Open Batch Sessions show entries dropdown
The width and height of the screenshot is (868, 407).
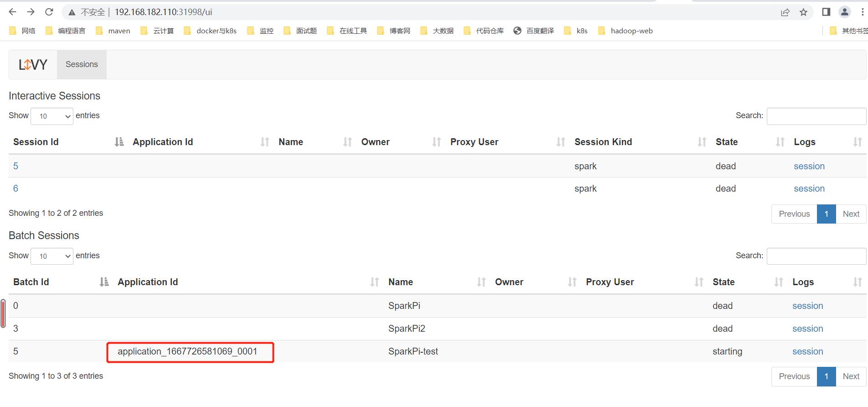(52, 256)
